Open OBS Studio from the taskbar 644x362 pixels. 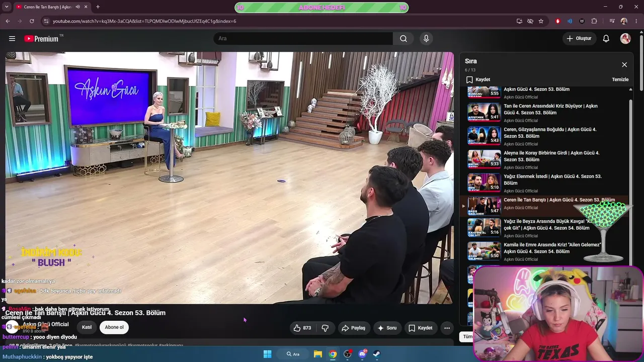(347, 354)
